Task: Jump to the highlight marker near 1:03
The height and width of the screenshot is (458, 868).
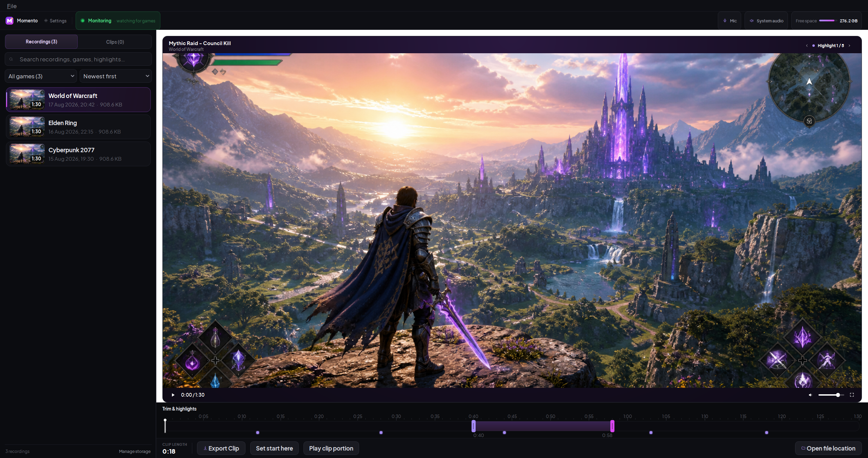Action: click(x=651, y=433)
